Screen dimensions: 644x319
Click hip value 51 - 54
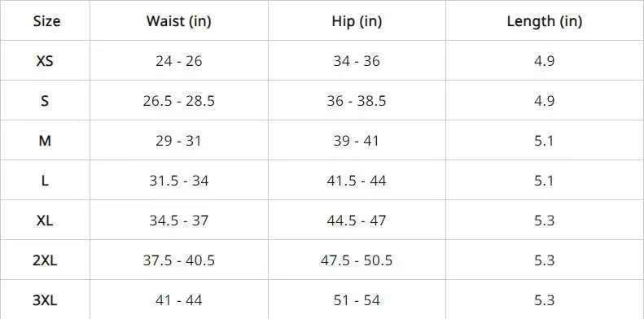357,300
